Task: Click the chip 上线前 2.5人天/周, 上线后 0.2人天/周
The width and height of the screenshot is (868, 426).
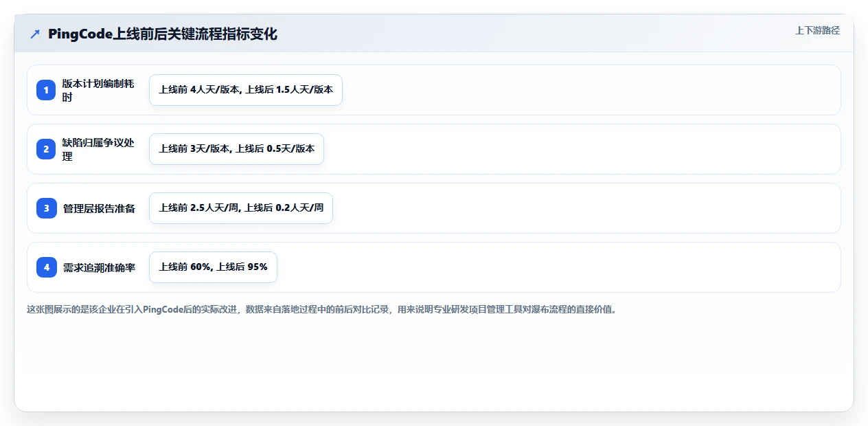Action: [241, 208]
